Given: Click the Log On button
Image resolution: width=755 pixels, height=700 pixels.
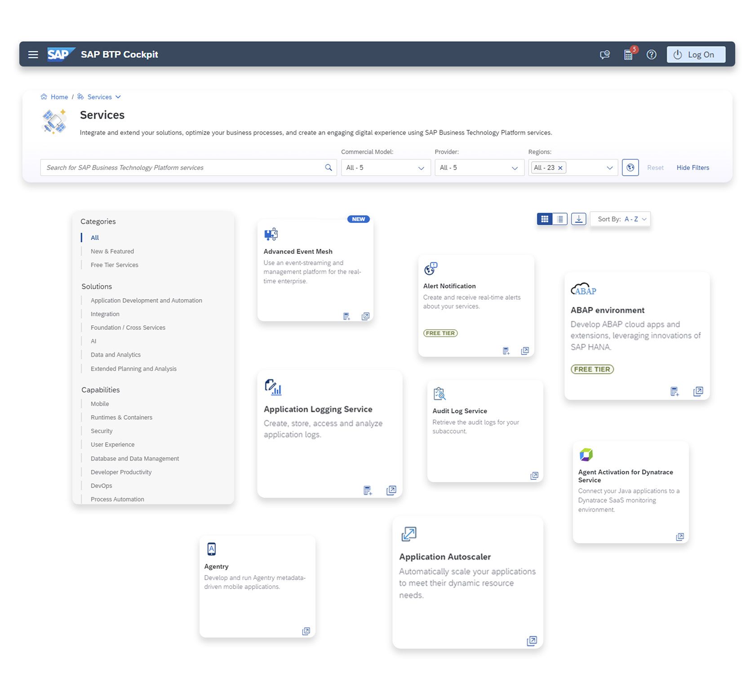Looking at the screenshot, I should pos(696,54).
